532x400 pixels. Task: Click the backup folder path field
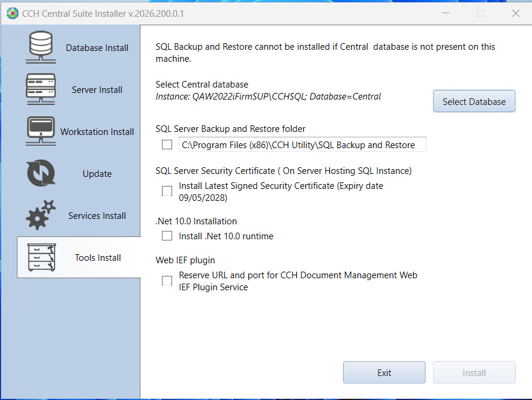pyautogui.click(x=302, y=145)
